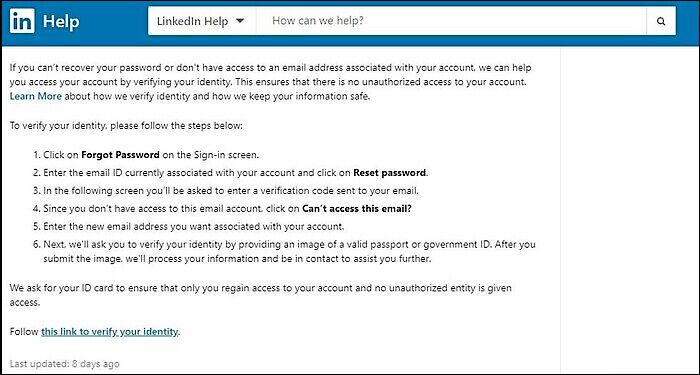Click the bold Reset password text

point(390,173)
